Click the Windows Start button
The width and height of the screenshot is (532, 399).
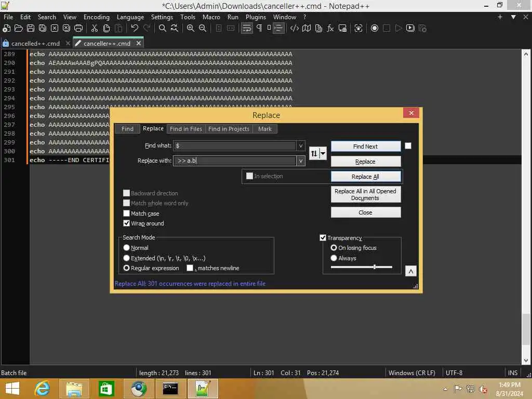[12, 389]
